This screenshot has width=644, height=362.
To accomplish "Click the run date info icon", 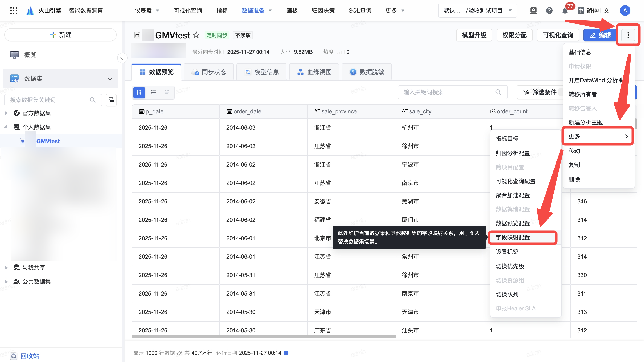I will point(286,353).
